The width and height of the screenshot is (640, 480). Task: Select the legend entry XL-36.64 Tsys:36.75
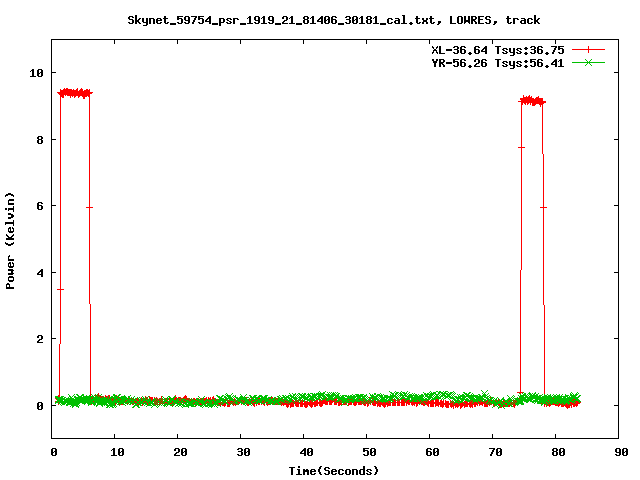[x=498, y=50]
